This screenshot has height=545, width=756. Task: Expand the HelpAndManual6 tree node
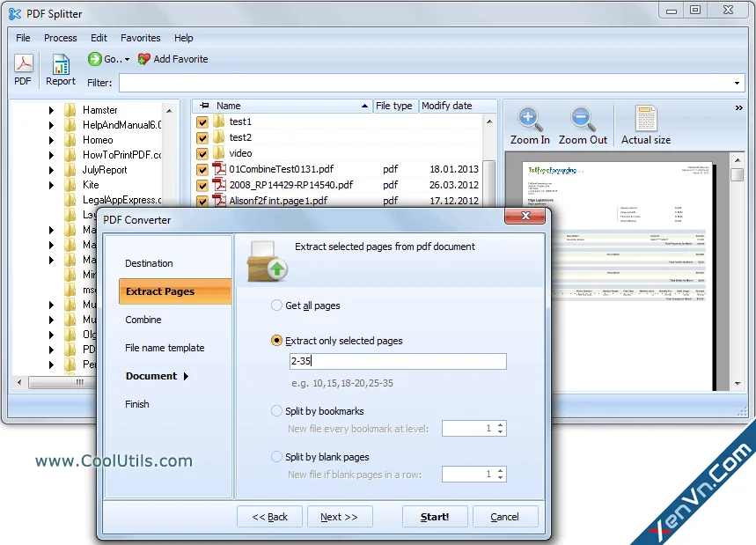tap(51, 125)
